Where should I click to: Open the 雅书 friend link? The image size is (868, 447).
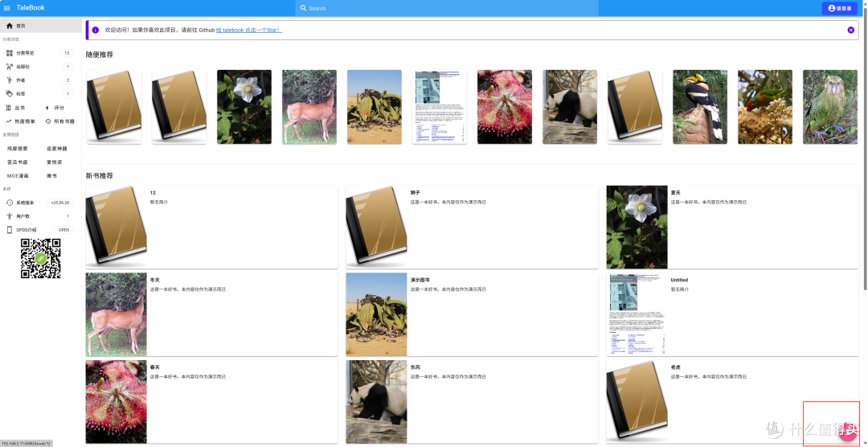[x=51, y=175]
